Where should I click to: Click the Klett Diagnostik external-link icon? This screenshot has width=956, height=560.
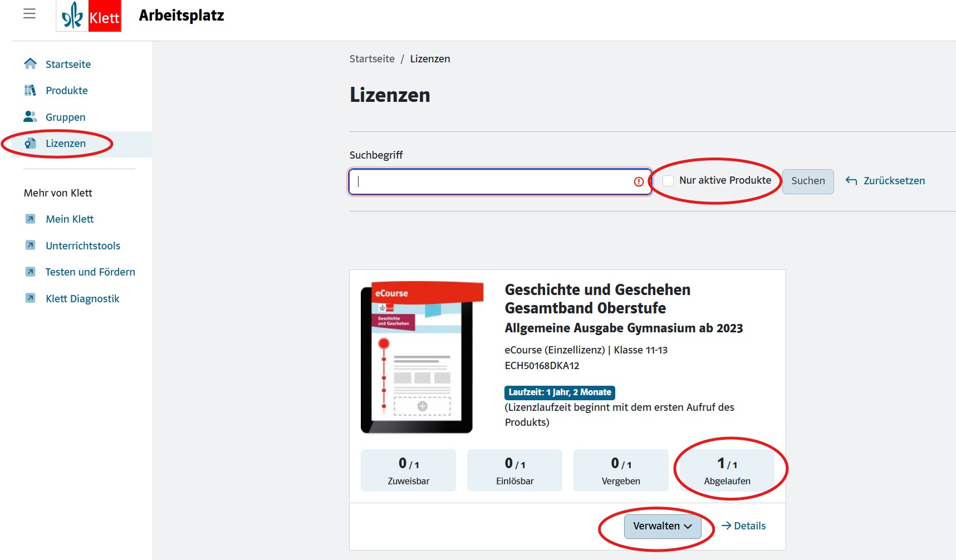[31, 298]
